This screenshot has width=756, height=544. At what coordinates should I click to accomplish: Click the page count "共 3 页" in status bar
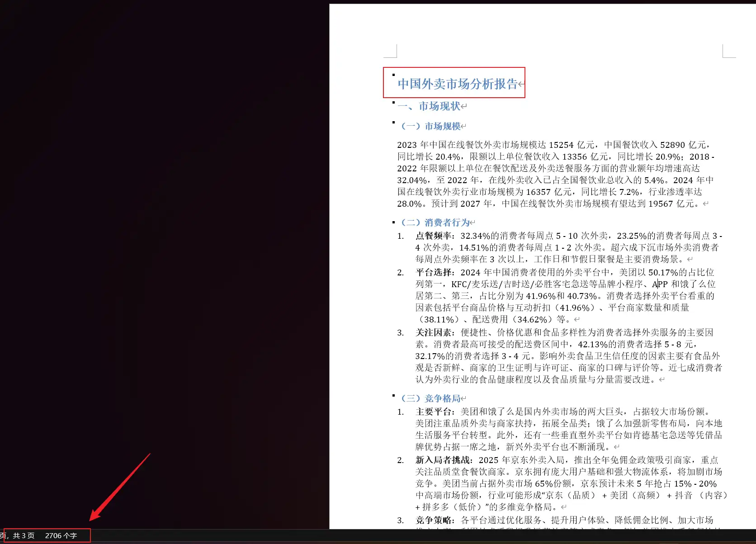tap(24, 535)
